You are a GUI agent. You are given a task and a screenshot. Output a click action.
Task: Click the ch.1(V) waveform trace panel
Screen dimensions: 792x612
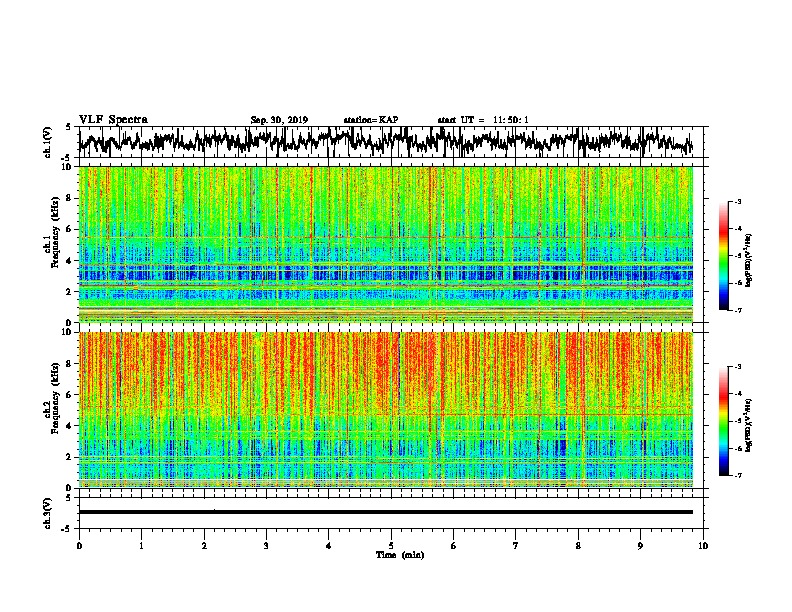click(x=391, y=142)
